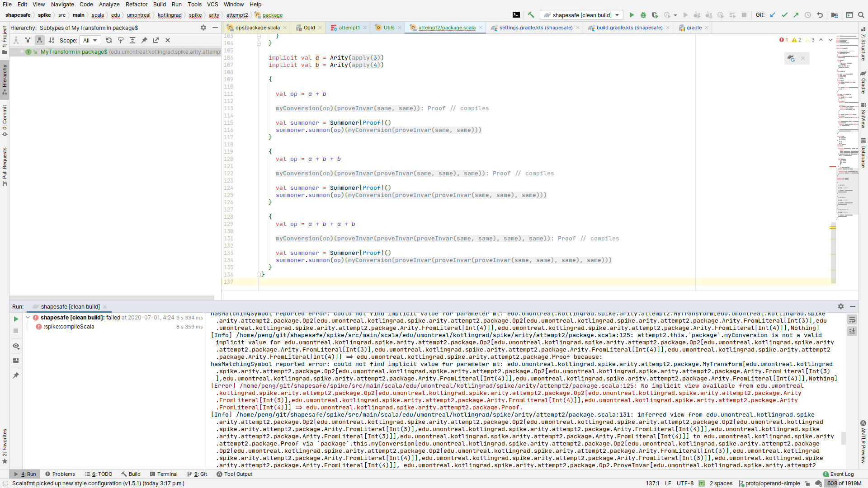This screenshot has height=488, width=868.
Task: Open the Navigate menu
Action: click(x=62, y=5)
